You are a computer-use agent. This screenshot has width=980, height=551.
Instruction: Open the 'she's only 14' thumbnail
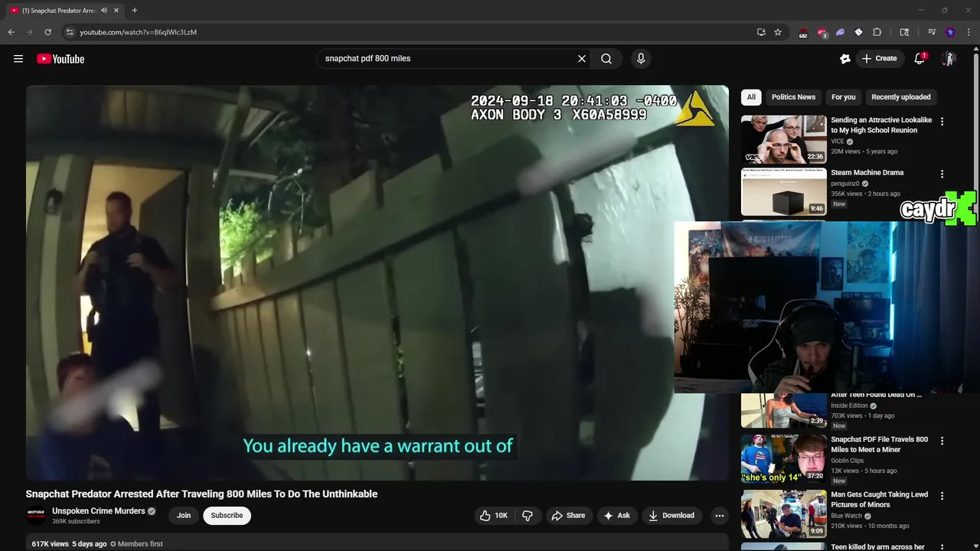pyautogui.click(x=784, y=459)
